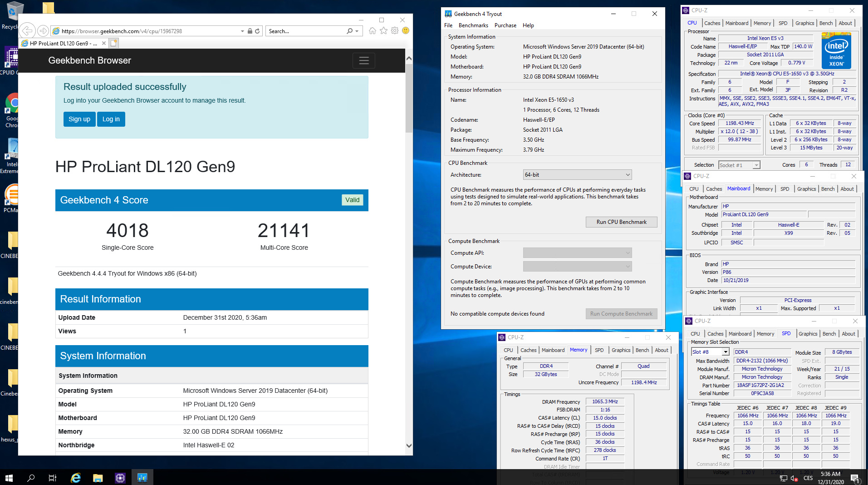This screenshot has height=485, width=868.
Task: Click the Geekbench Browser header link
Action: coord(89,60)
